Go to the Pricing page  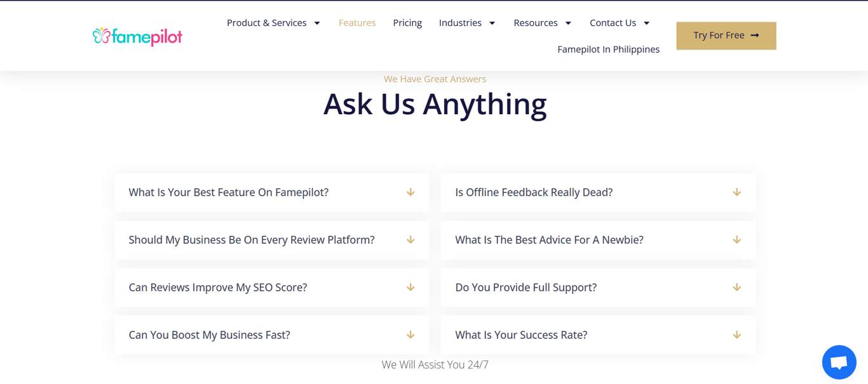click(407, 23)
